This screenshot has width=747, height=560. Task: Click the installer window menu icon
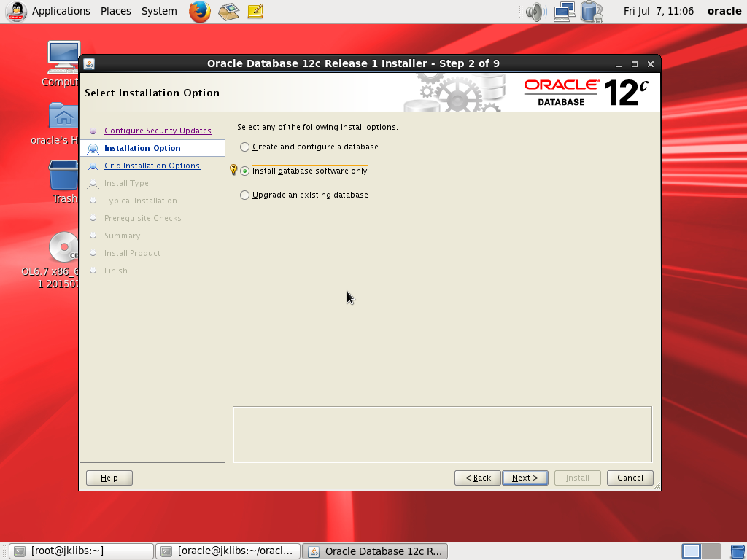89,64
